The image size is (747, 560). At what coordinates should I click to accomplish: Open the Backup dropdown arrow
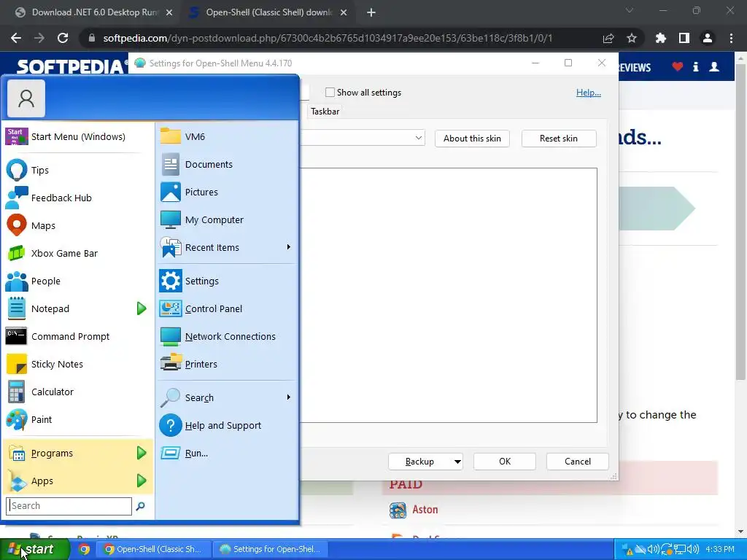coord(457,462)
